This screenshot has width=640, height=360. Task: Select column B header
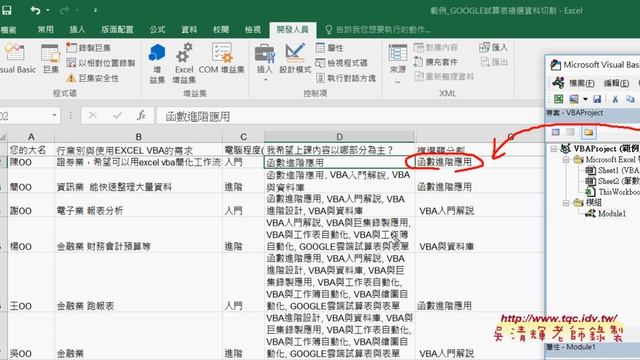[x=138, y=137]
